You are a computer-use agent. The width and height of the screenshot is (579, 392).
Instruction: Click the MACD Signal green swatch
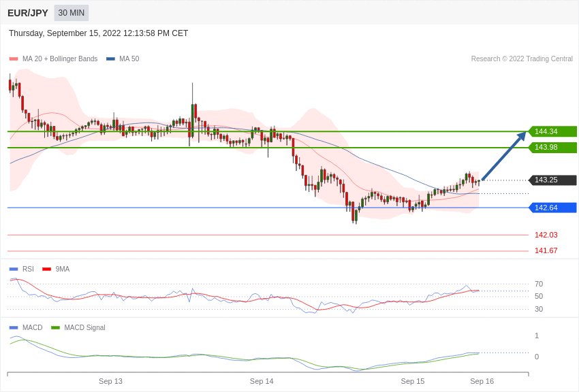pyautogui.click(x=55, y=327)
